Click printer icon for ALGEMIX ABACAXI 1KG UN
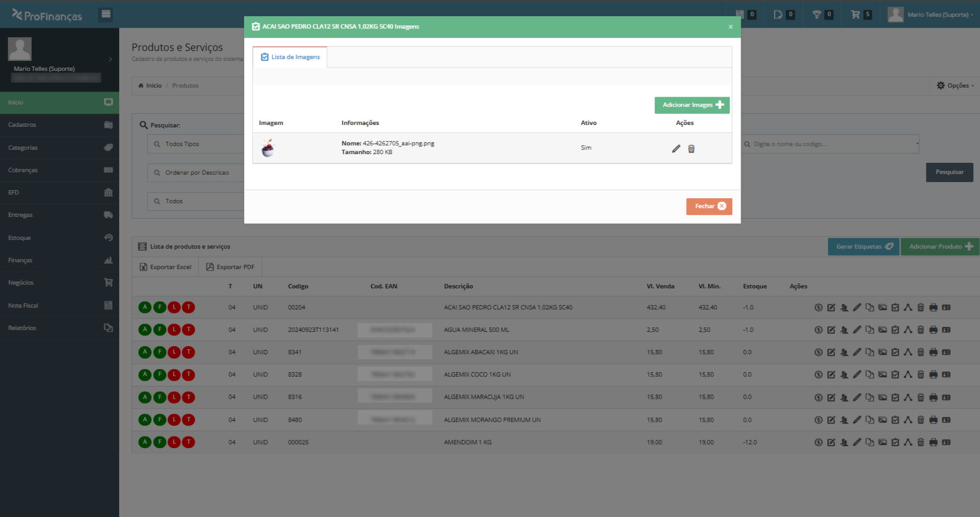 [933, 352]
